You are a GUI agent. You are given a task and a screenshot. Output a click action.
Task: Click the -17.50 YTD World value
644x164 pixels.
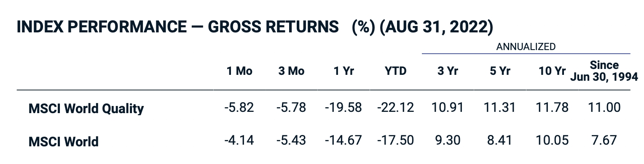tap(395, 140)
